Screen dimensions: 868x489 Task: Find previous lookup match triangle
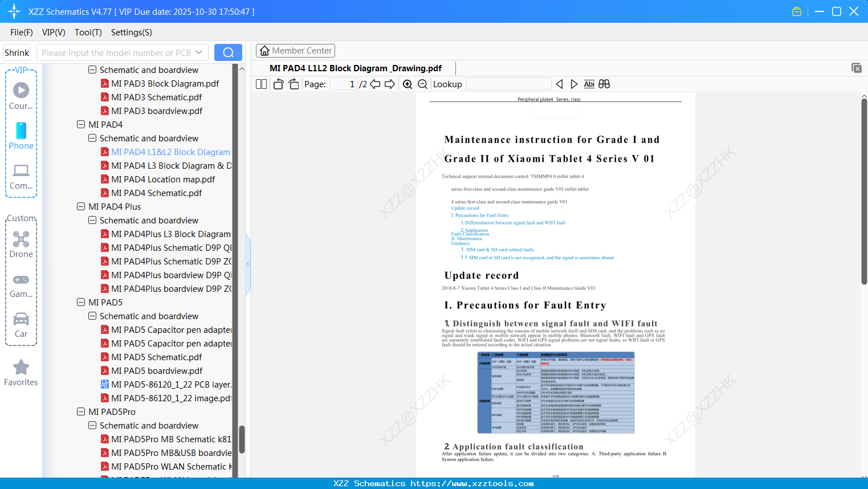pos(559,84)
